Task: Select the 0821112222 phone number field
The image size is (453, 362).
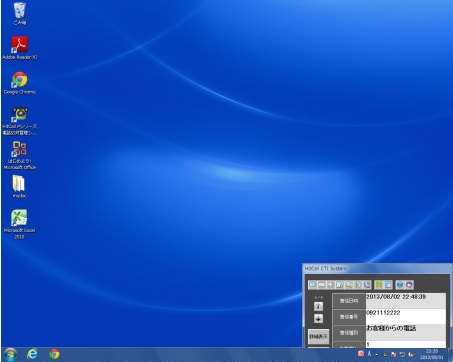Action: (406, 316)
